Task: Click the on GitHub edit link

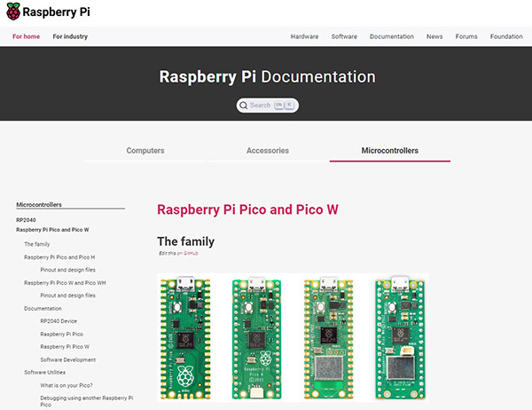Action: pyautogui.click(x=187, y=253)
